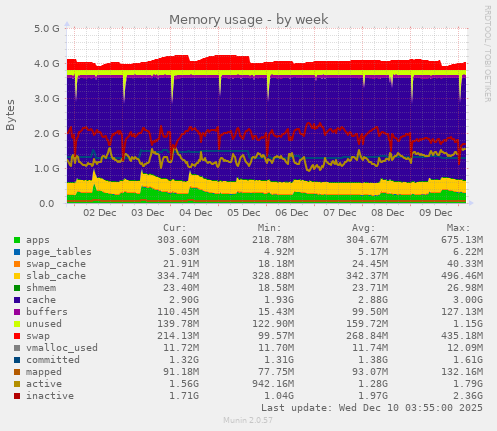This screenshot has height=431, width=497.
Task: Click the 'inactive' legend label
Action: [50, 396]
